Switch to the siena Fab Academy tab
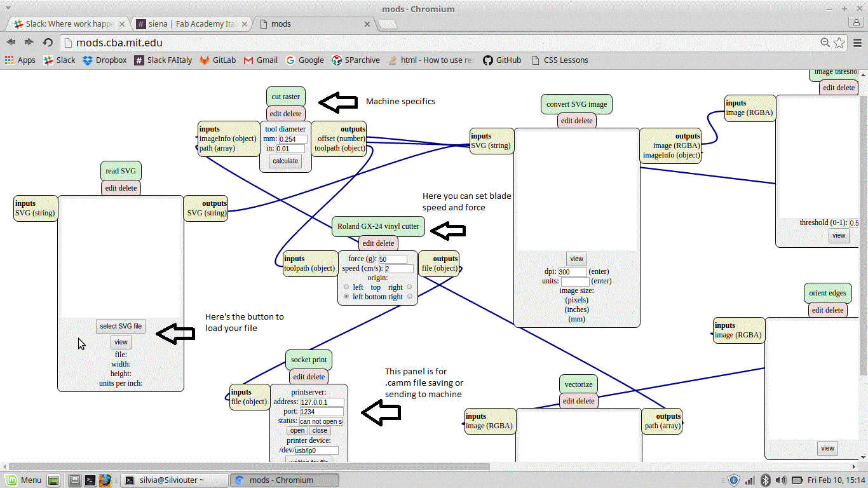The width and height of the screenshot is (868, 488). tap(193, 24)
